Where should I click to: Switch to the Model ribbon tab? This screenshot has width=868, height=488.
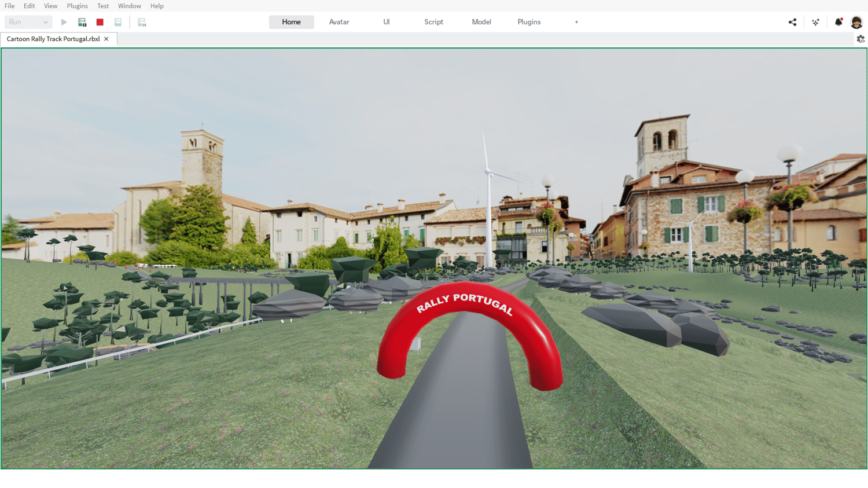click(481, 22)
